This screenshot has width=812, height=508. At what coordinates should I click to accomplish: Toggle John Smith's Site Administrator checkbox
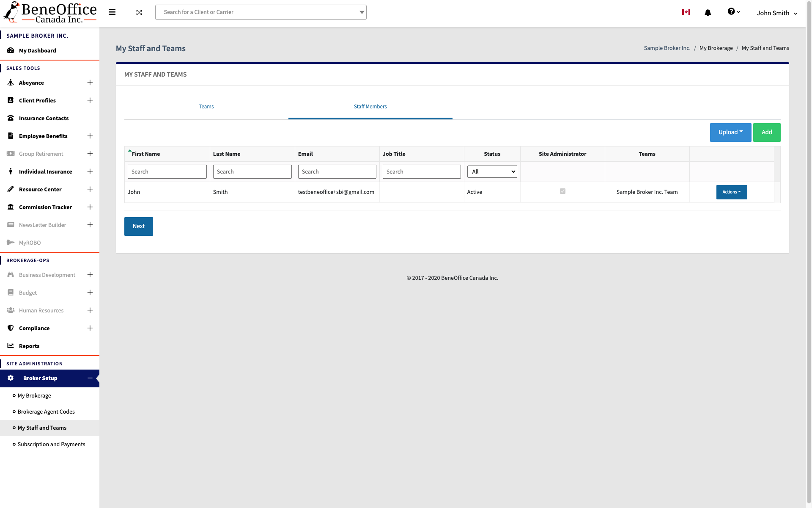[562, 191]
